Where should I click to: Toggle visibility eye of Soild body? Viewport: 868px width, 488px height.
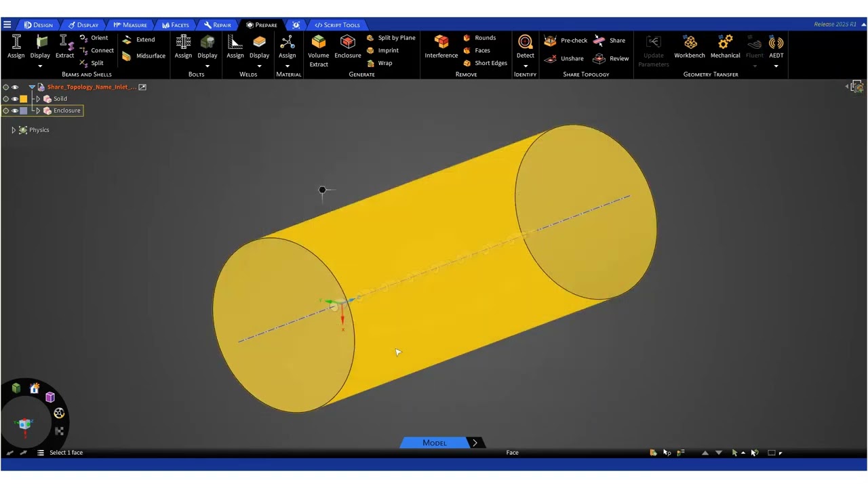pyautogui.click(x=15, y=99)
